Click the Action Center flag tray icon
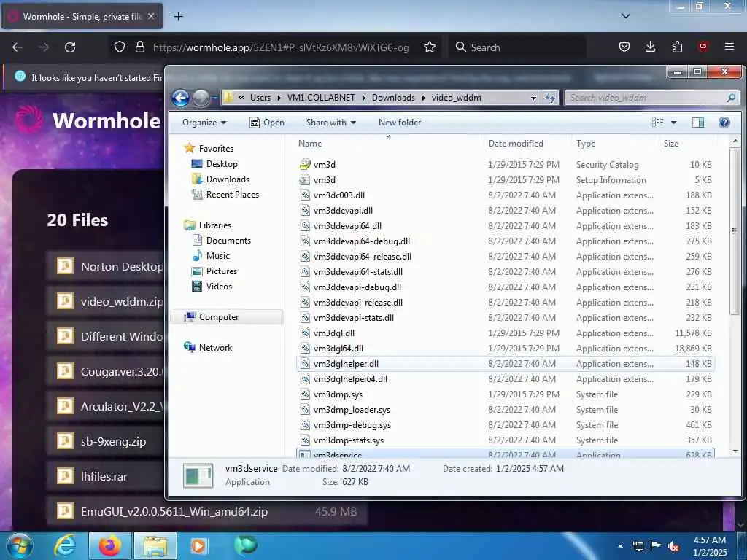 click(x=656, y=546)
